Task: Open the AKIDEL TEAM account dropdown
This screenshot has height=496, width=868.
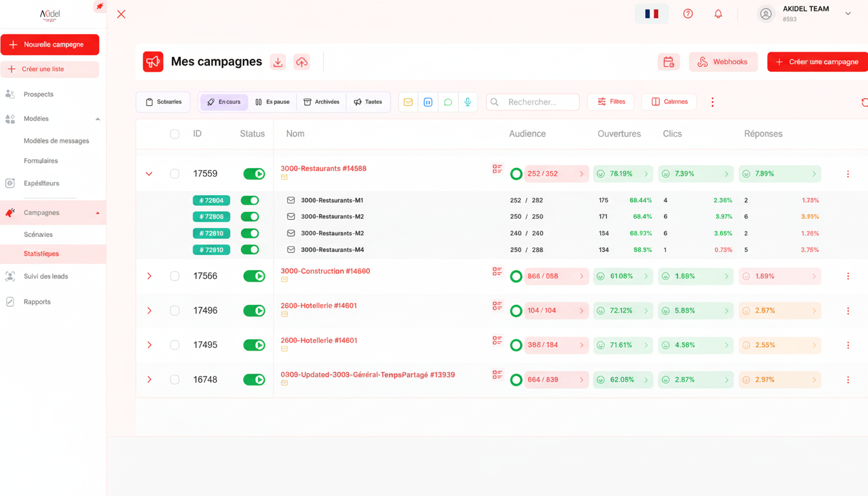Action: (x=847, y=14)
